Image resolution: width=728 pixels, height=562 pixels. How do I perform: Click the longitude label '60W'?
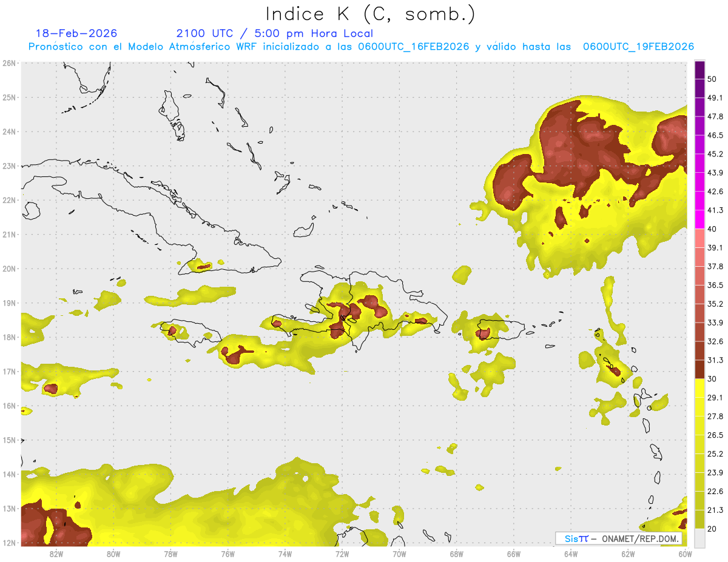click(685, 554)
